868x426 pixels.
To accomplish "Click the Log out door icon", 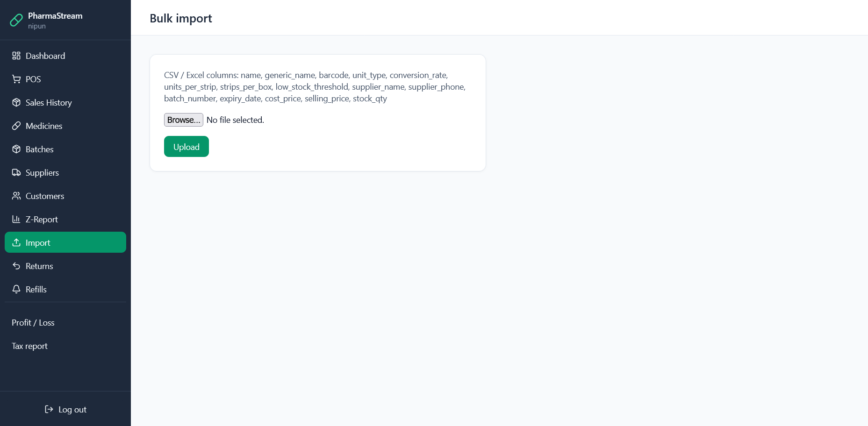I will (49, 410).
